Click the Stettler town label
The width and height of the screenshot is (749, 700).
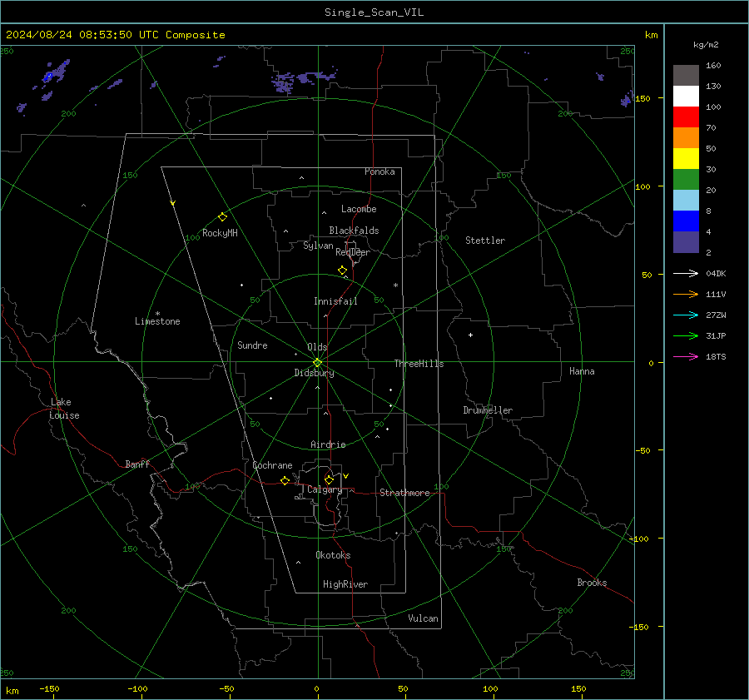tap(485, 241)
